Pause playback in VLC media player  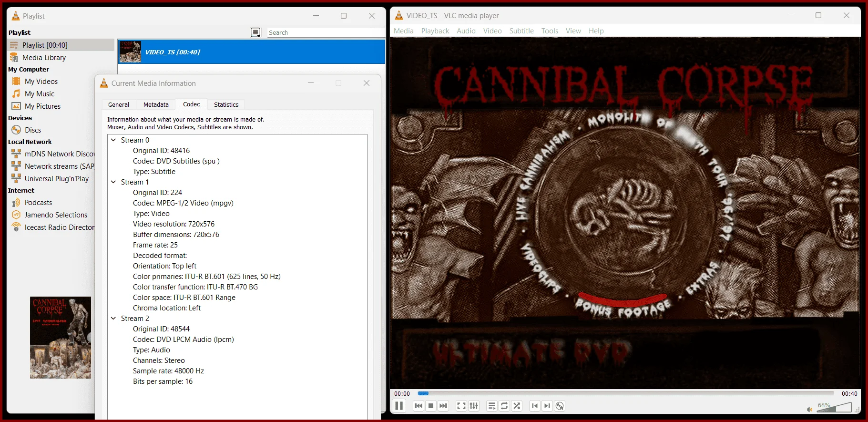[399, 406]
